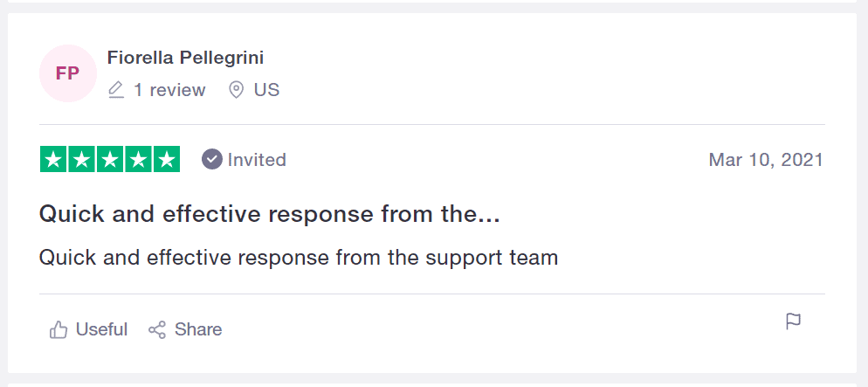Click review body mentioning support team

[x=299, y=259]
